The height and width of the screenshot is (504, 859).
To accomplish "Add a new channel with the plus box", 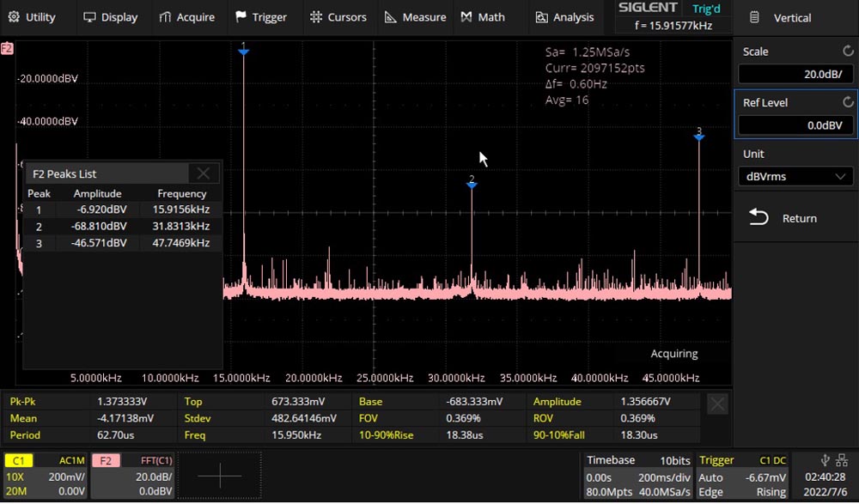I will coord(220,476).
